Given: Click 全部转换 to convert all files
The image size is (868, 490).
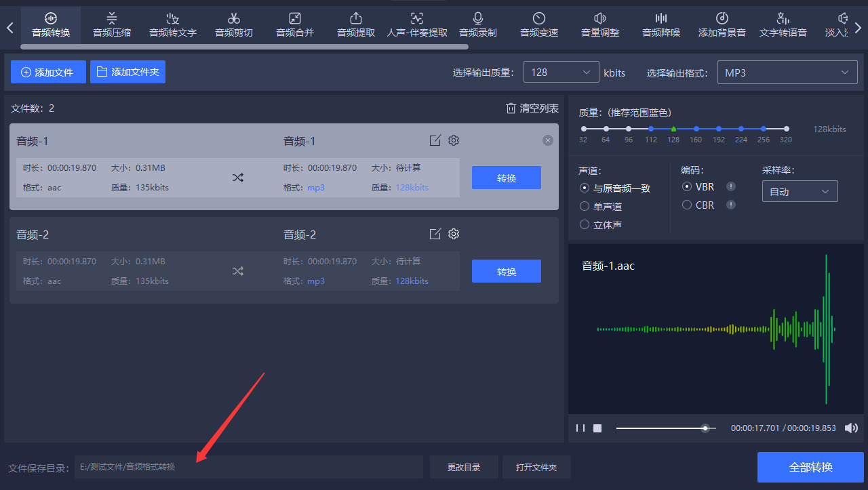Looking at the screenshot, I should (x=810, y=467).
